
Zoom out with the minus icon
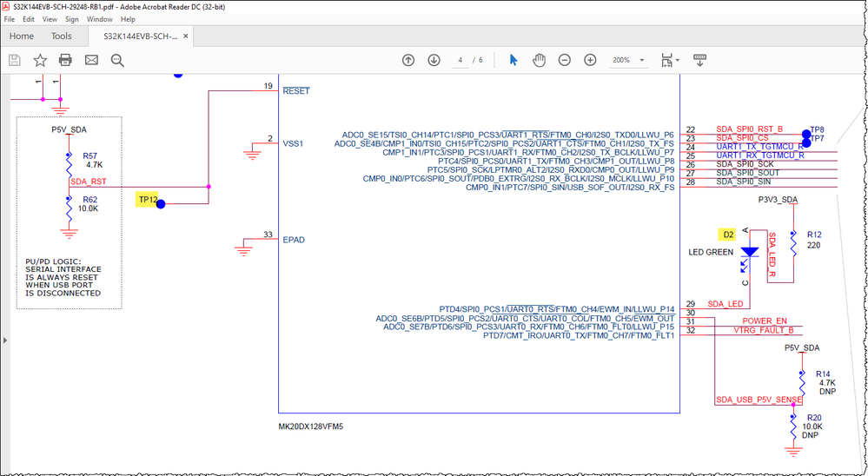tap(564, 60)
